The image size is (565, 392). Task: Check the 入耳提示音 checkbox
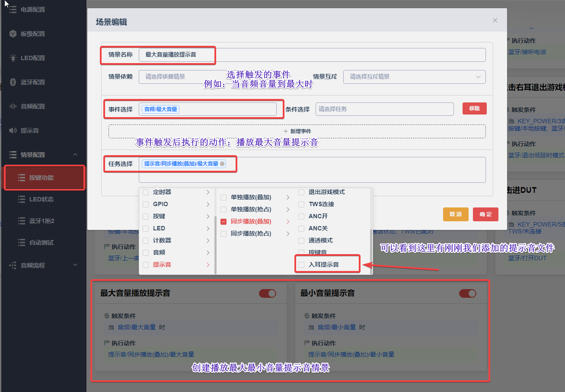click(301, 265)
